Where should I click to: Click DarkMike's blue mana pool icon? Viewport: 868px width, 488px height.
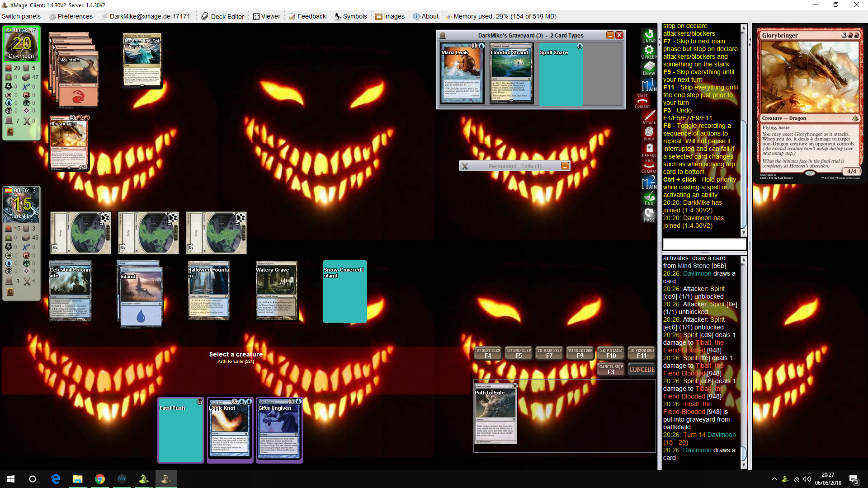pos(9,263)
